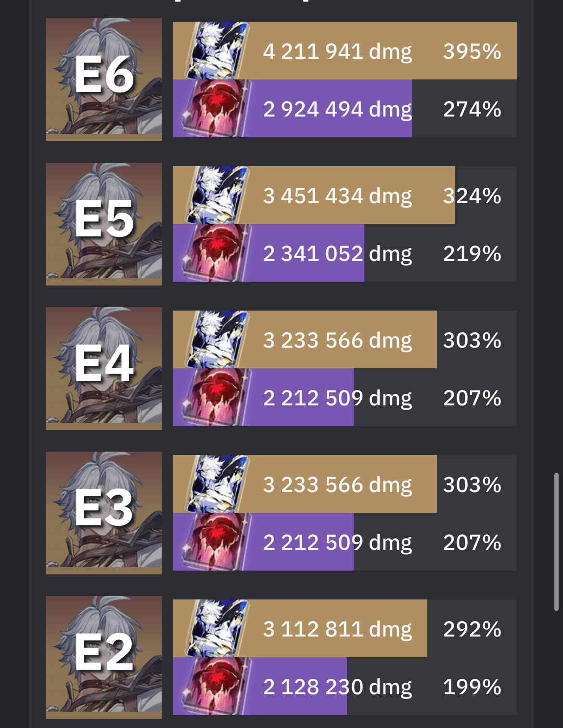
Task: Click the E5 character portrait
Action: coord(104,224)
